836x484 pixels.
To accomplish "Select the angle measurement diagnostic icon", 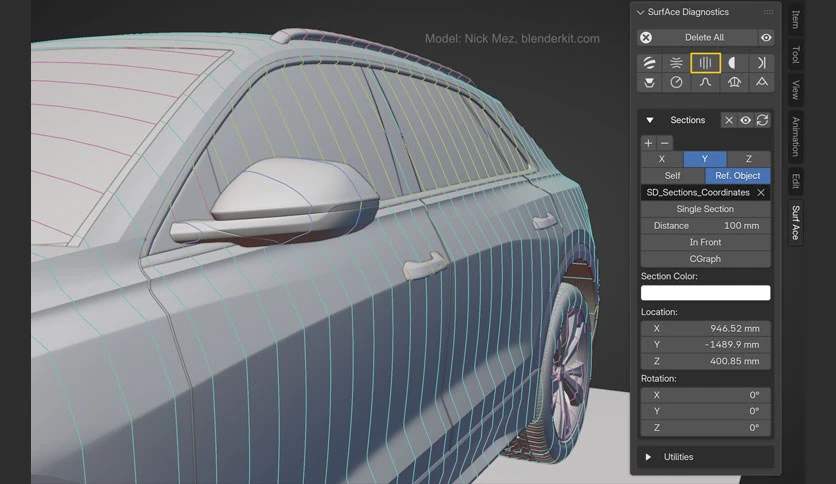I will (x=761, y=83).
